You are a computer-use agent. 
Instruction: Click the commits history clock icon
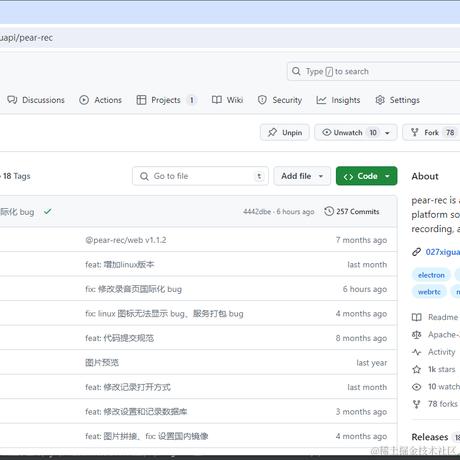[329, 211]
